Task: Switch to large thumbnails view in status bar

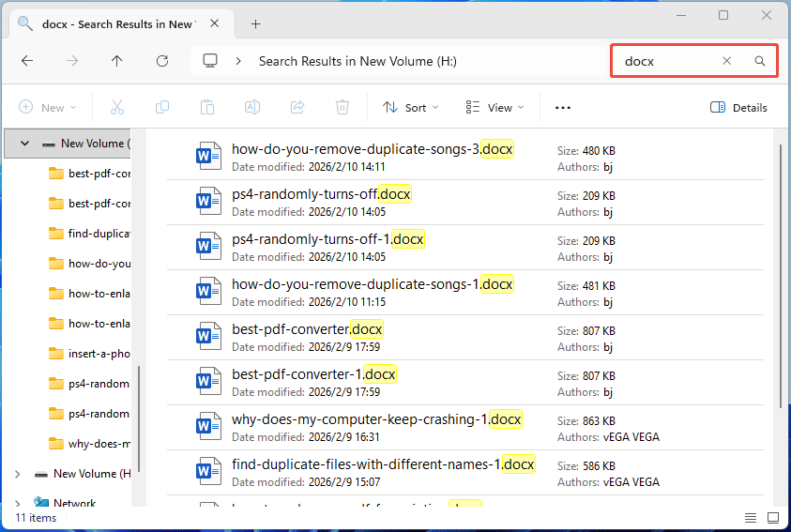Action: pyautogui.click(x=773, y=518)
